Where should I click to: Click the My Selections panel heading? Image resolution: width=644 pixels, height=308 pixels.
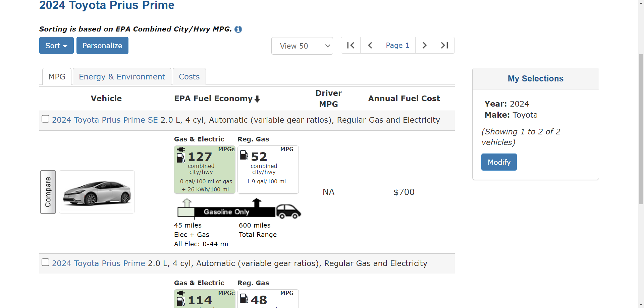click(536, 79)
